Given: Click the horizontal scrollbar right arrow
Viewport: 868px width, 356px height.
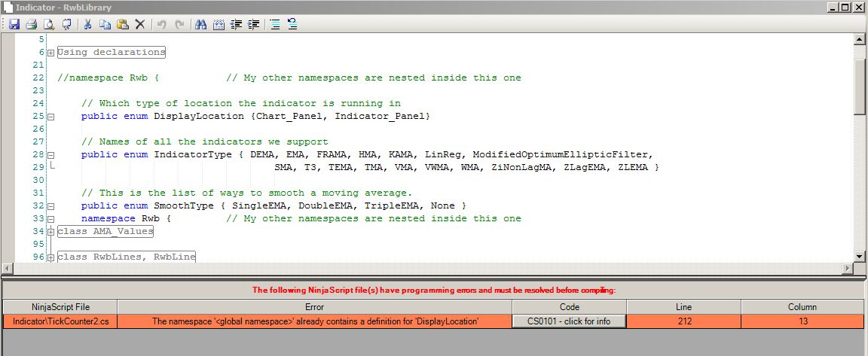Looking at the screenshot, I should 848,268.
